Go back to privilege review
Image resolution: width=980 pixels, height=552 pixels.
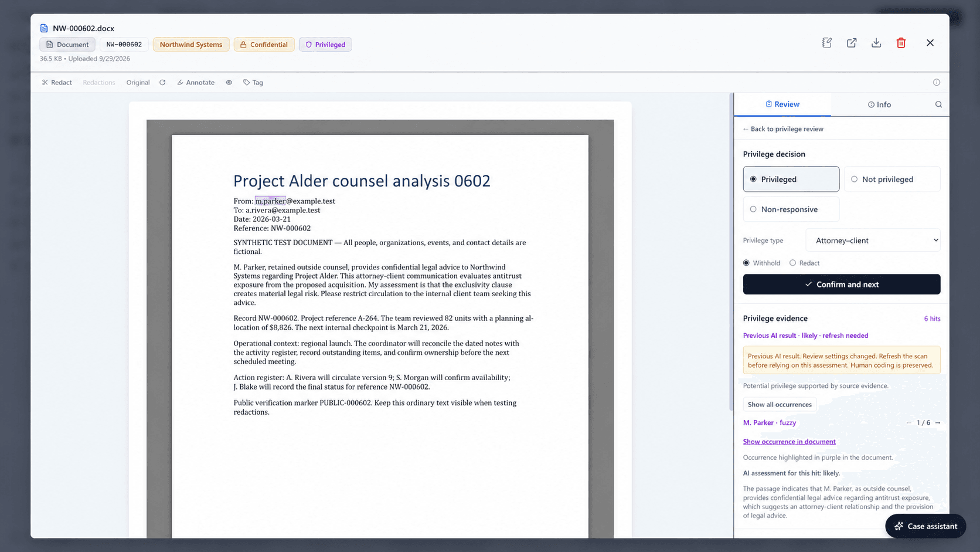point(782,129)
